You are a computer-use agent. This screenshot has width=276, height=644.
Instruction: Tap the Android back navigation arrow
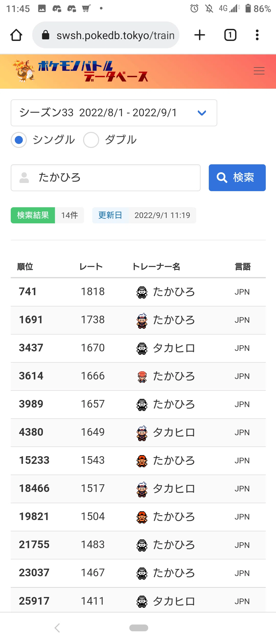tap(57, 628)
